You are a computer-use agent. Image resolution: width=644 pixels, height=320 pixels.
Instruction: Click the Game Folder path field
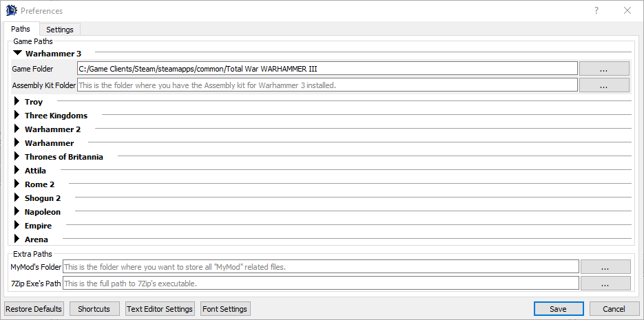point(327,69)
